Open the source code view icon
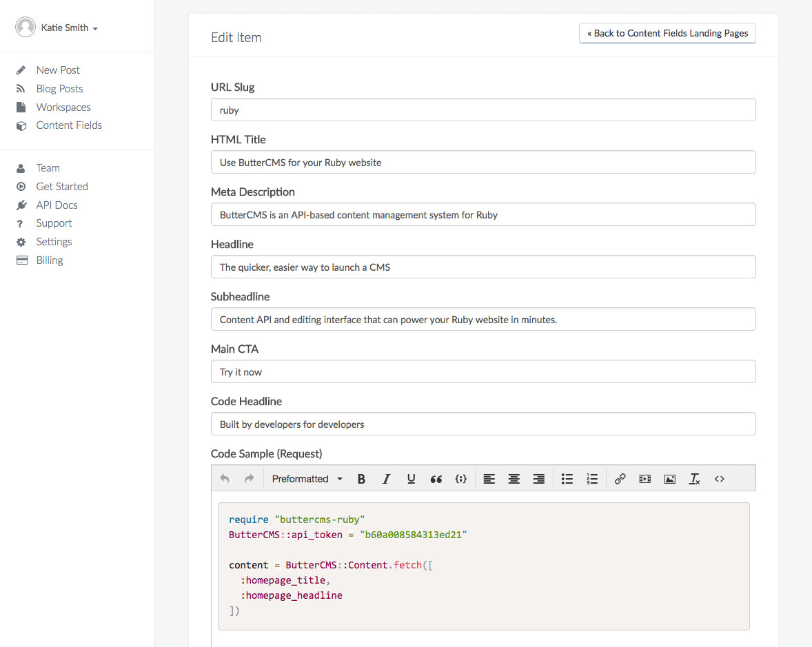The width and height of the screenshot is (812, 647). pyautogui.click(x=719, y=479)
